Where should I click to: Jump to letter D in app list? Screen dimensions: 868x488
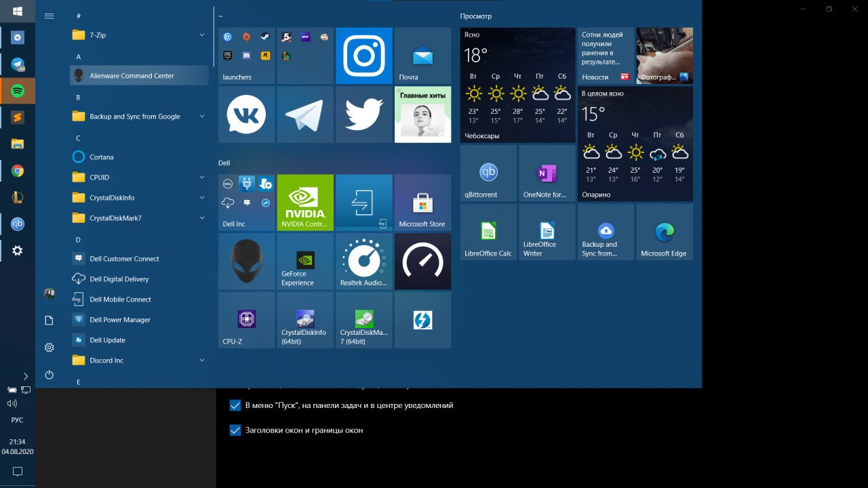[x=78, y=239]
